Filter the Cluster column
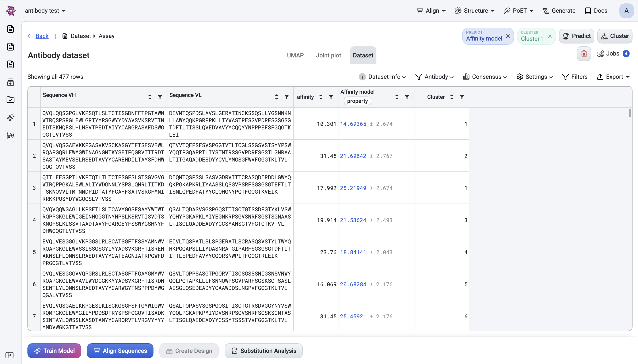Image resolution: width=638 pixels, height=364 pixels. (x=462, y=97)
